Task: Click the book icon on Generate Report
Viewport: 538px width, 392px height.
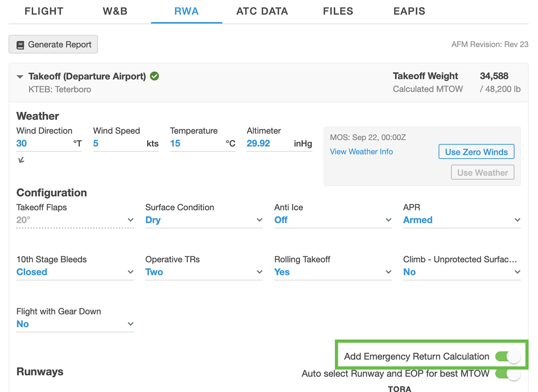Action: tap(20, 45)
